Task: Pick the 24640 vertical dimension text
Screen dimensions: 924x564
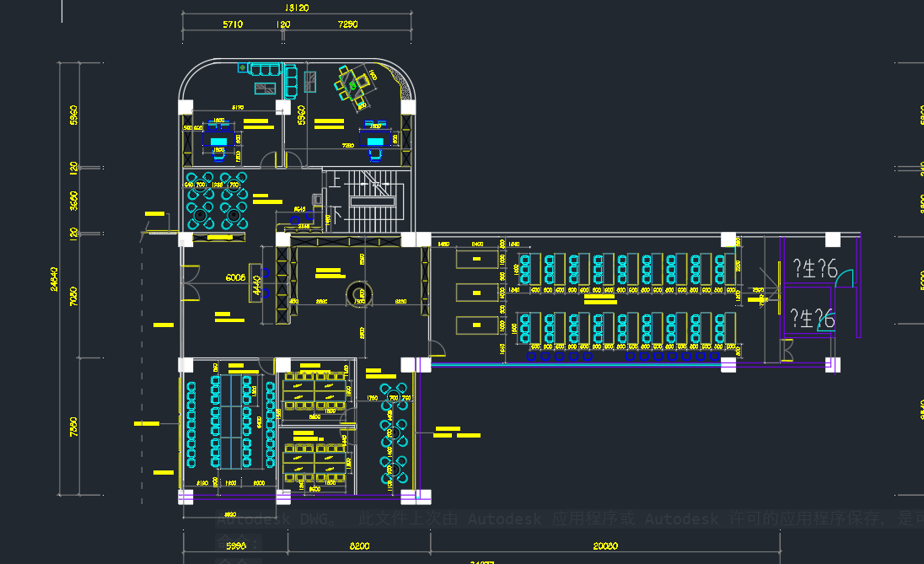Action: click(54, 279)
